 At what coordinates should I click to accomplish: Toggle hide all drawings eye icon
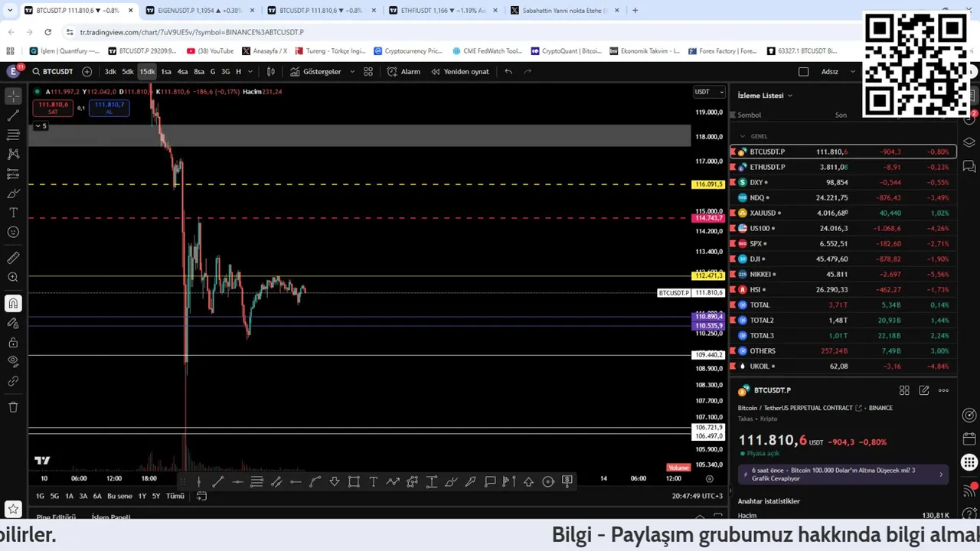pyautogui.click(x=13, y=361)
